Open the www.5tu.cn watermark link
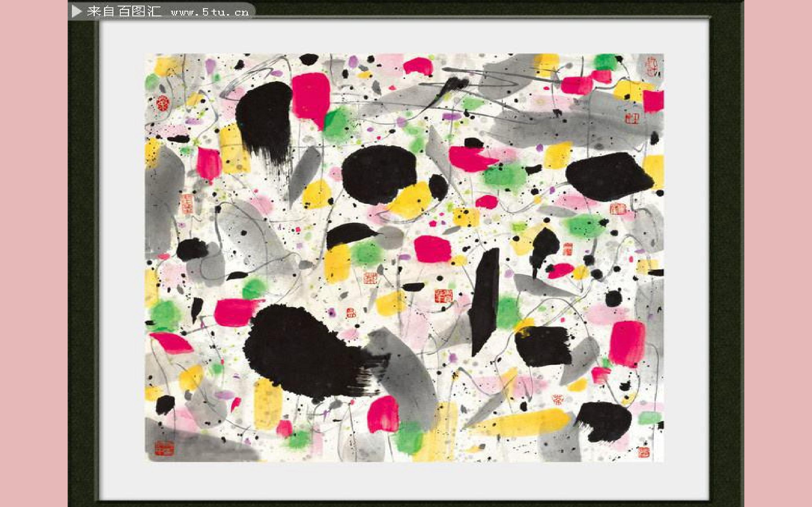Viewport: 812px width, 507px height. coord(210,12)
